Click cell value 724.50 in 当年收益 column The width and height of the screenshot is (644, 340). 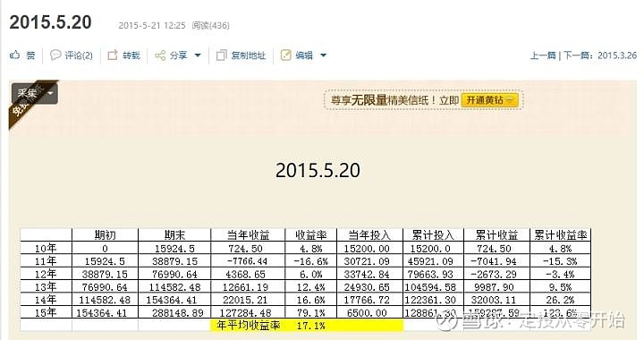246,249
